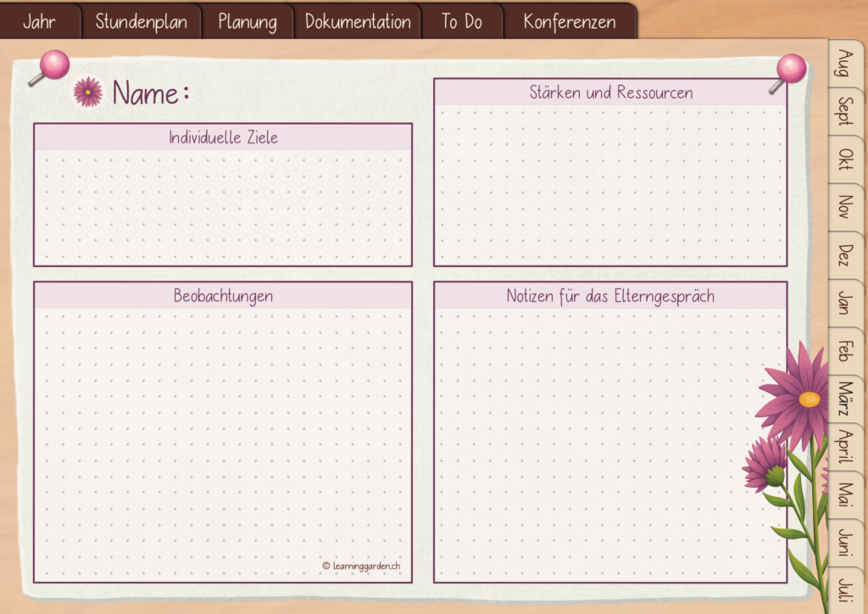Open the Konferenzen tab
The width and height of the screenshot is (868, 614).
(x=570, y=21)
